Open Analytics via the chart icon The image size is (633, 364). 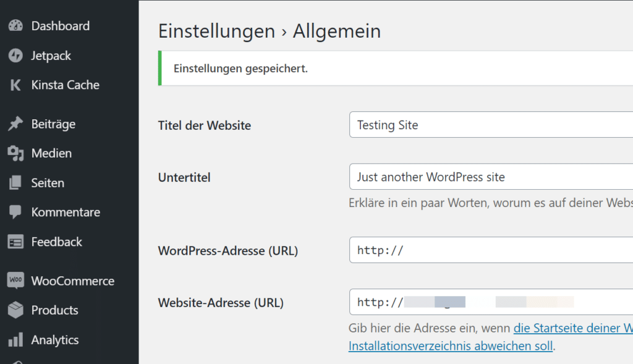[x=15, y=339]
